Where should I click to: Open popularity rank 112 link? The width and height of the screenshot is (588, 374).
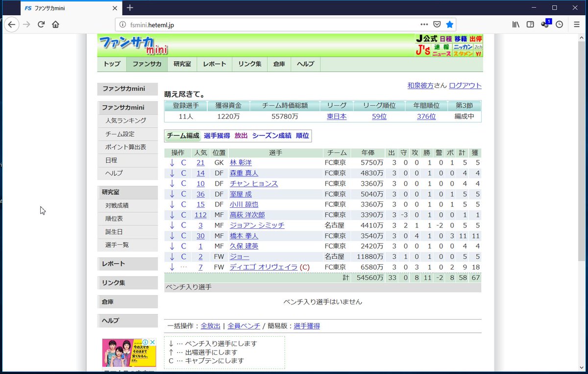point(200,215)
